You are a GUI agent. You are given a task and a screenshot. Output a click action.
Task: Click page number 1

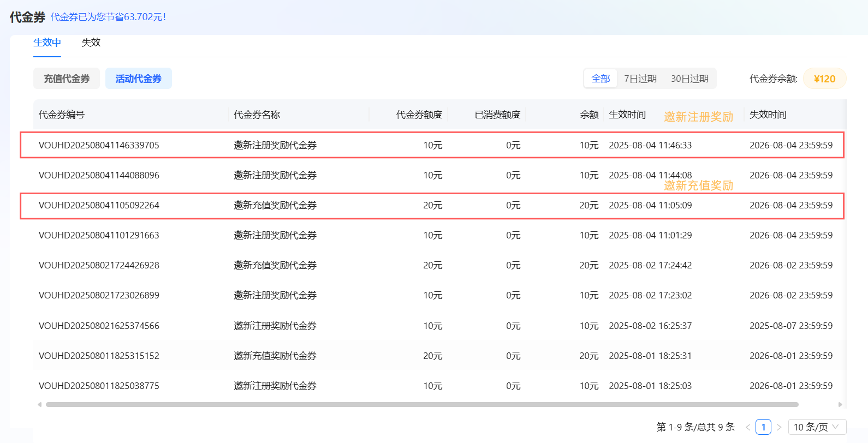click(x=763, y=427)
